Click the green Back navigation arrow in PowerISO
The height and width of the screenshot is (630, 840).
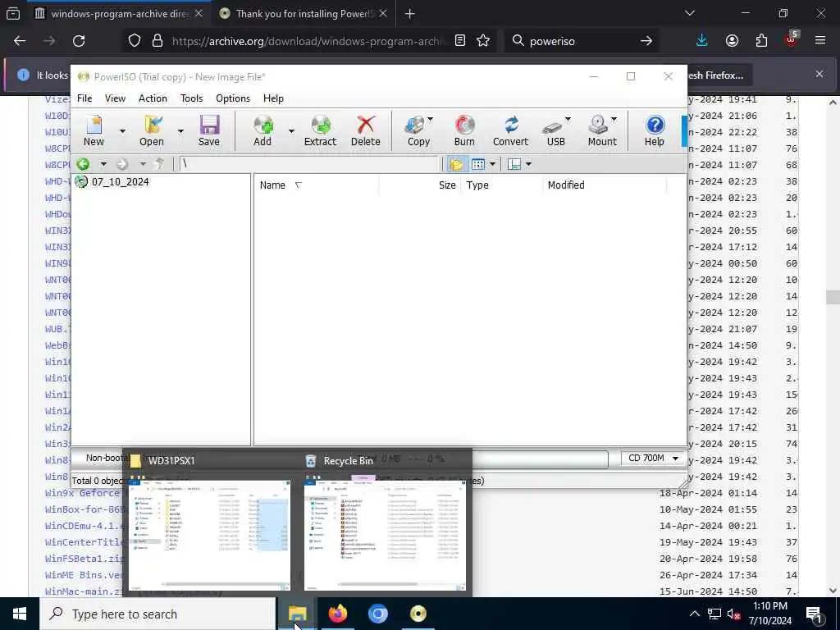coord(83,164)
